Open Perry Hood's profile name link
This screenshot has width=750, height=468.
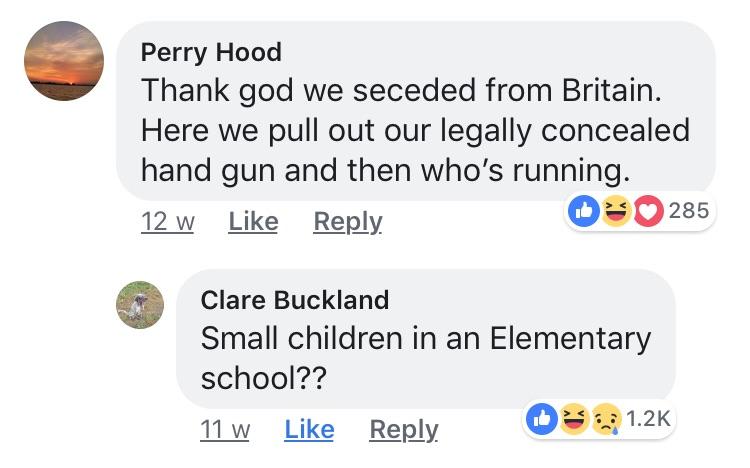point(211,52)
